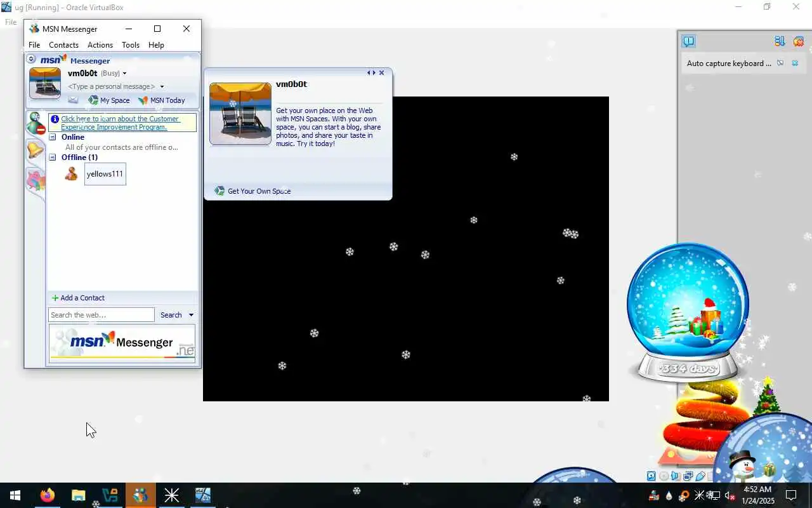This screenshot has height=508, width=812.
Task: Click the Messenger busy status tray icon
Action: click(x=654, y=495)
